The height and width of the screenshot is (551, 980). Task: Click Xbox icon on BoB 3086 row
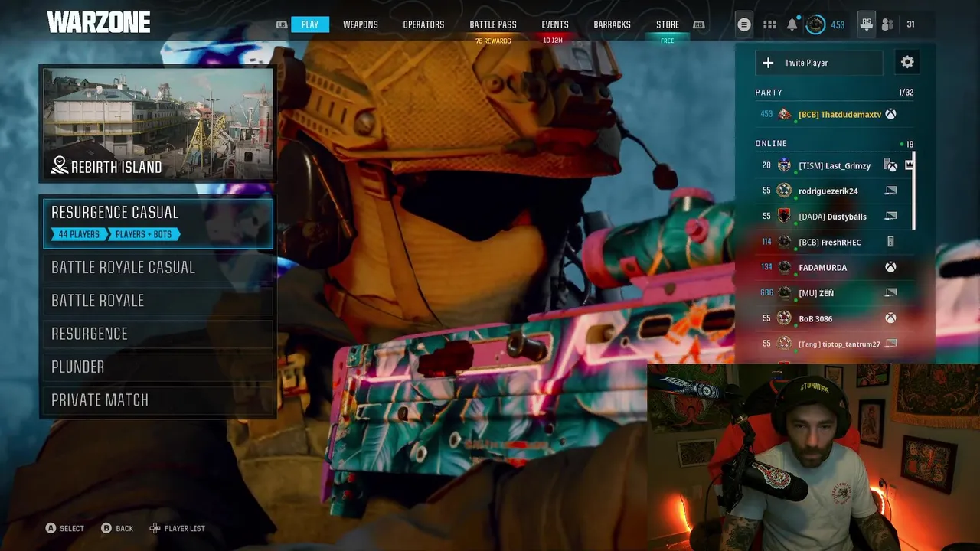pos(891,318)
